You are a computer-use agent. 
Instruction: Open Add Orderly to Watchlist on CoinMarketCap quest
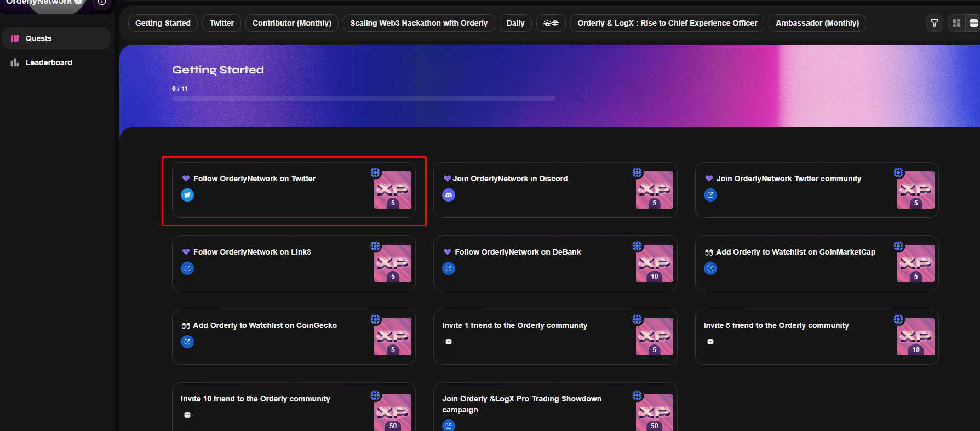(x=817, y=263)
